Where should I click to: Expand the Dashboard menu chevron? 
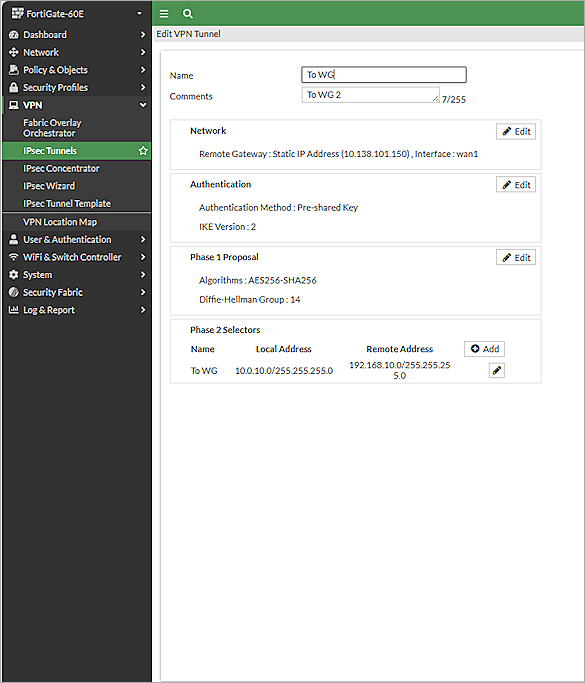pyautogui.click(x=142, y=34)
